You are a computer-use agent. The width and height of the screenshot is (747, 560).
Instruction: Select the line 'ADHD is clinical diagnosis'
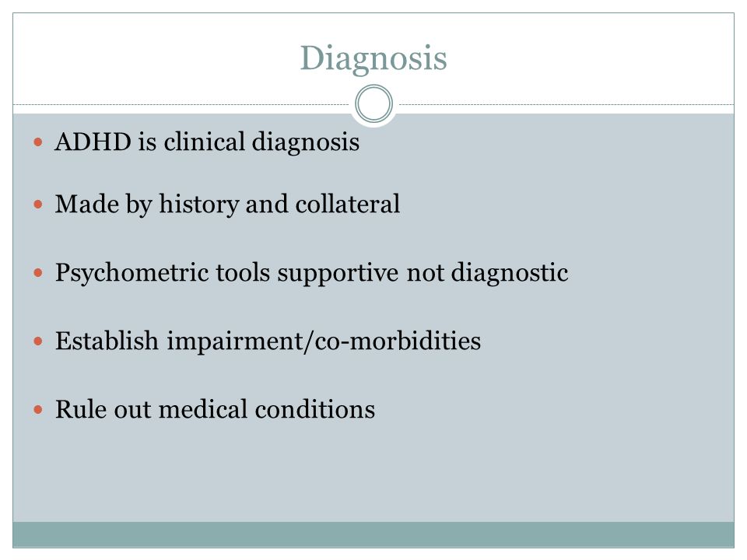pos(207,142)
